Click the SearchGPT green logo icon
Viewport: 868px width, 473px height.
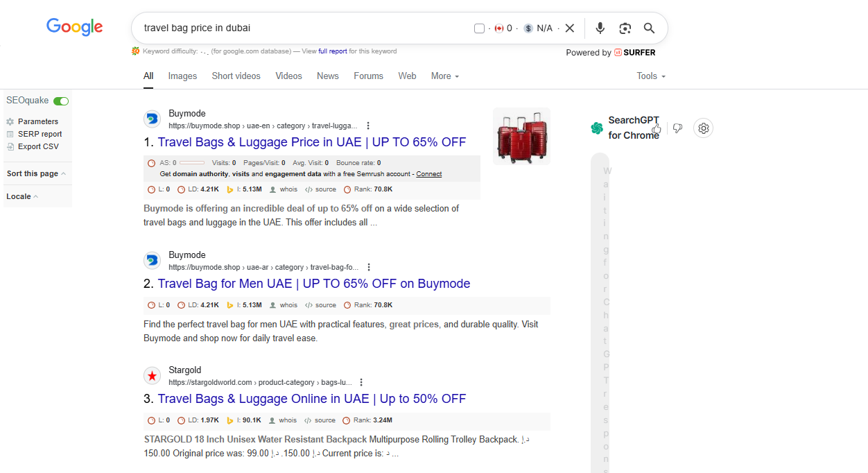pyautogui.click(x=597, y=128)
